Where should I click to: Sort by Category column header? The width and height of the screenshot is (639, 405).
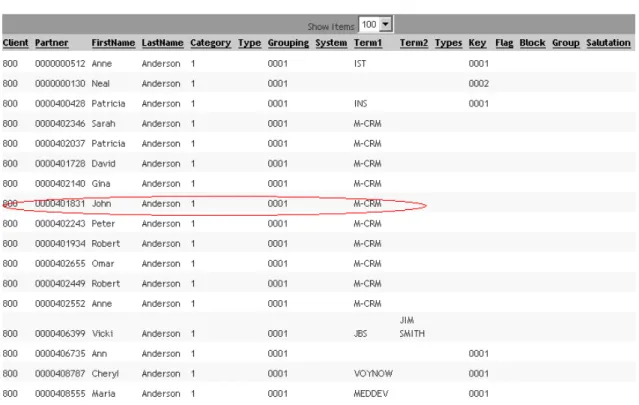[210, 43]
